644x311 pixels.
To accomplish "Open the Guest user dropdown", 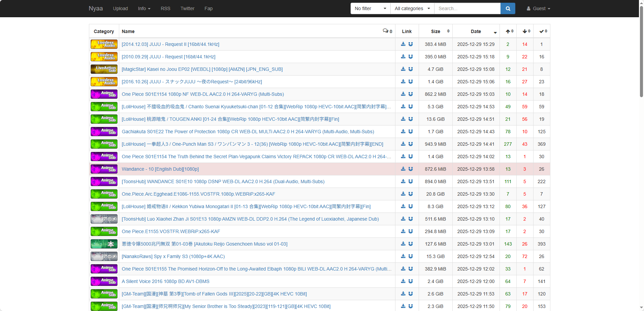I will tap(538, 8).
